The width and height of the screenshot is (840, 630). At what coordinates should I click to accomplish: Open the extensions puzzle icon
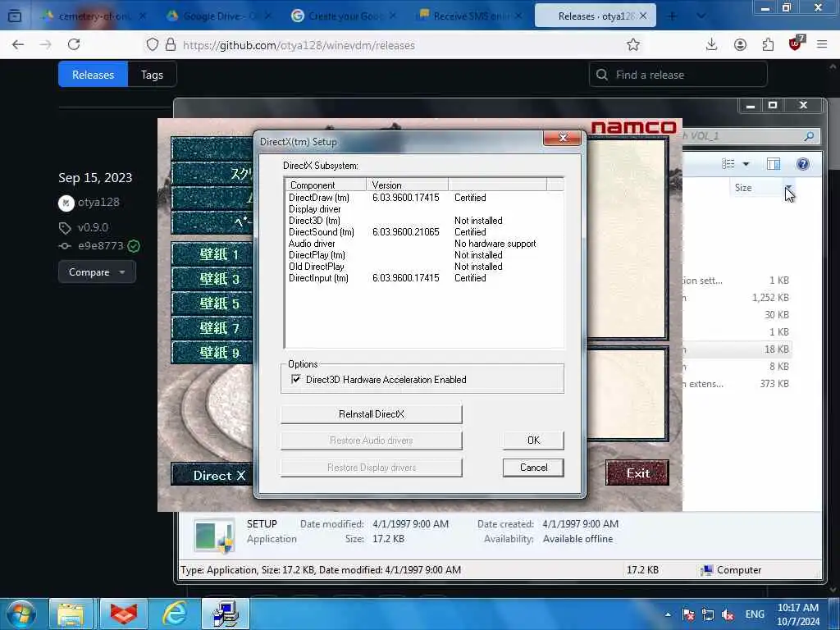click(x=768, y=44)
